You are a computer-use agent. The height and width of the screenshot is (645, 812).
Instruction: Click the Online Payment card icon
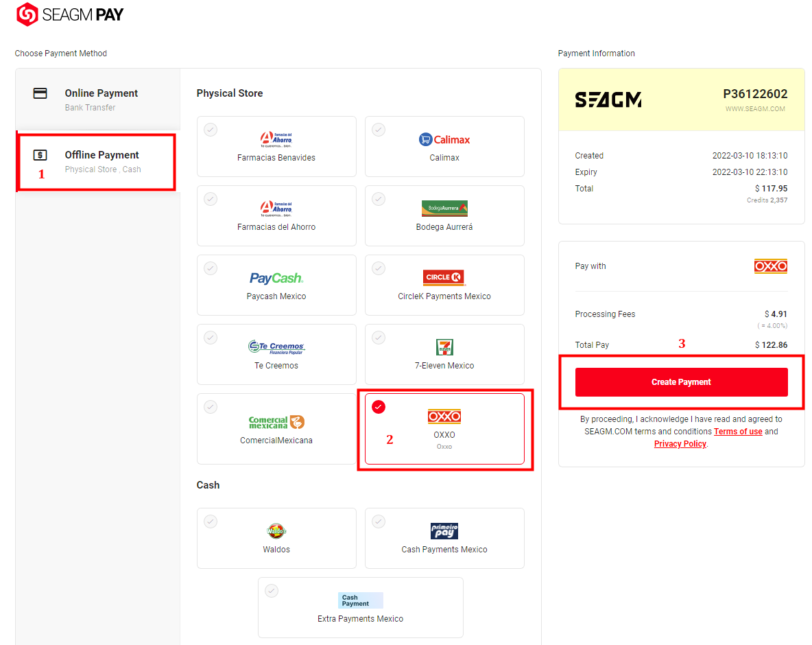tap(40, 93)
